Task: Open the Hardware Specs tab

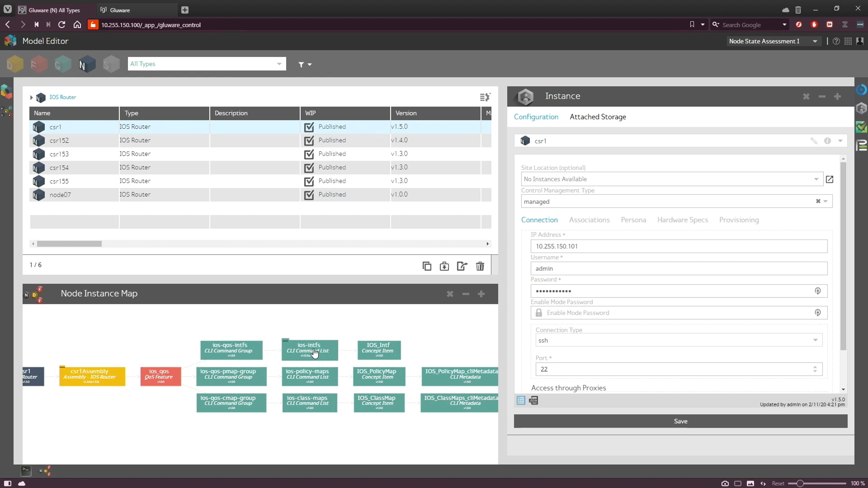Action: tap(682, 220)
